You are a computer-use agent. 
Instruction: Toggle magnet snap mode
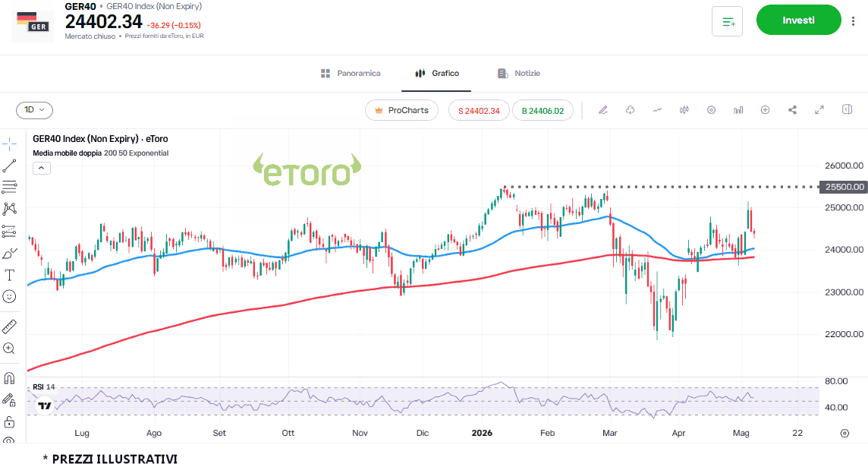tap(9, 378)
